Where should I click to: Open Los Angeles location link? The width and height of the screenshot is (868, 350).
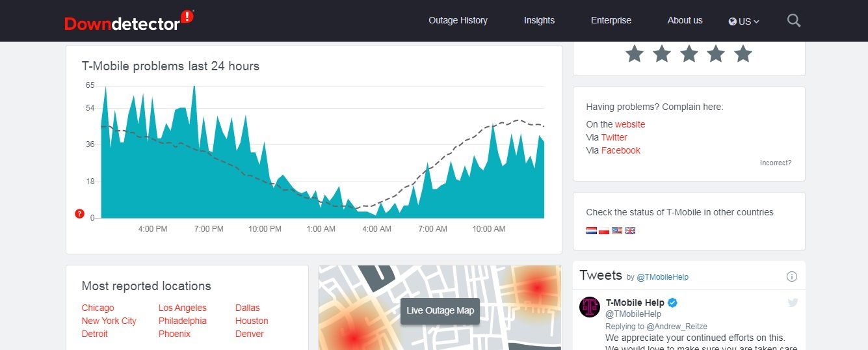182,308
